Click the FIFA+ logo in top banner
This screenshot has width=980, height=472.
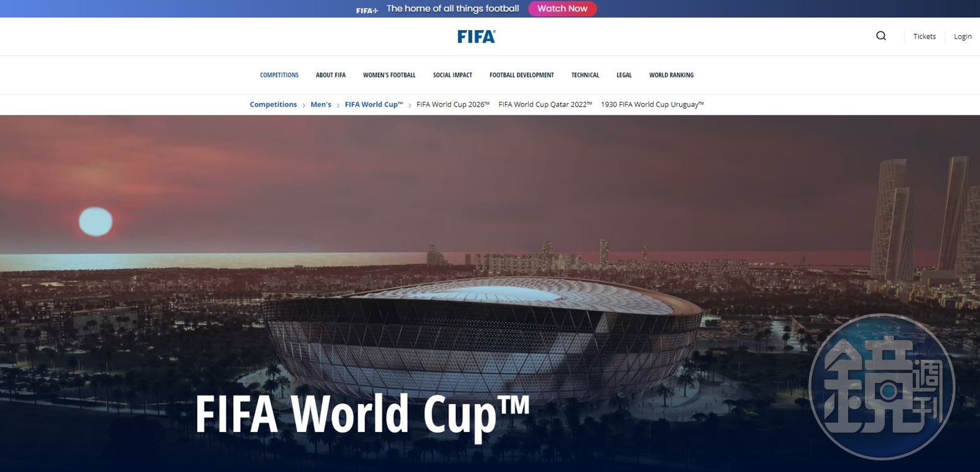click(367, 10)
